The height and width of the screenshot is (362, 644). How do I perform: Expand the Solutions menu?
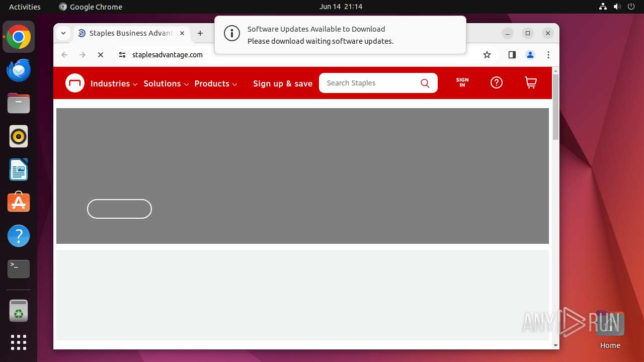coord(166,83)
